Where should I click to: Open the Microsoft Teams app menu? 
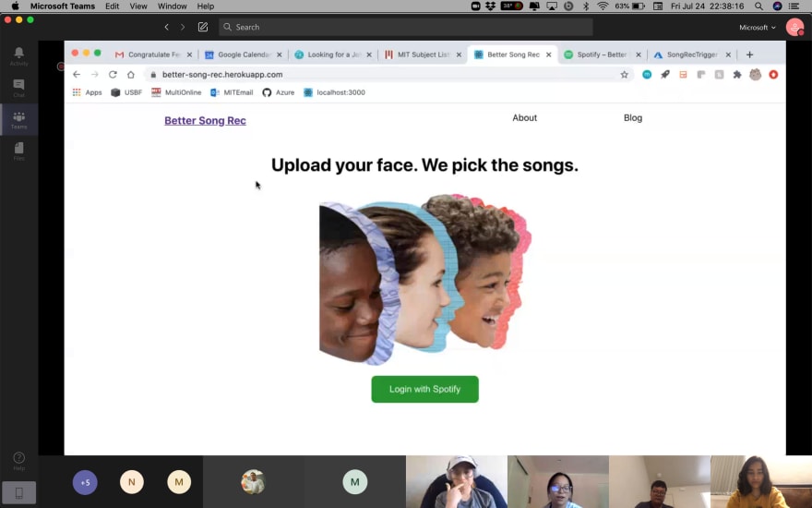pyautogui.click(x=63, y=6)
